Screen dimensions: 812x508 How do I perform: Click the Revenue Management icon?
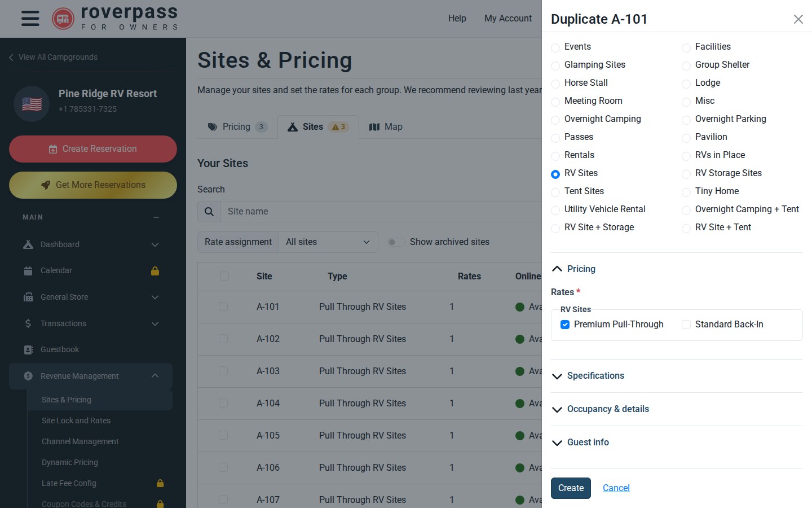[28, 376]
